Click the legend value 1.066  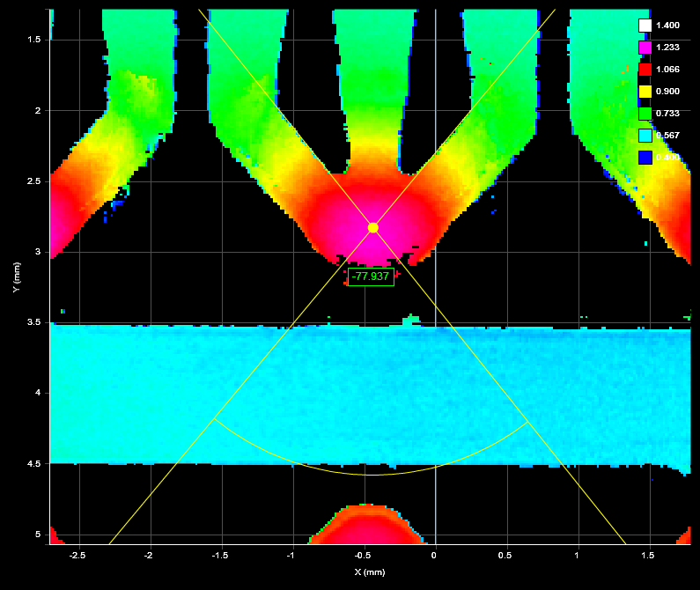point(667,70)
